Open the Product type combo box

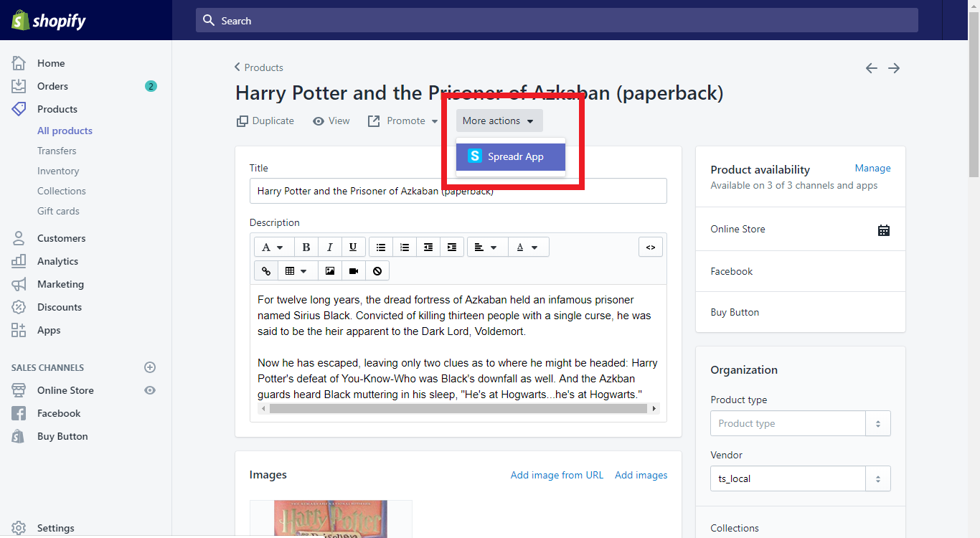coord(801,423)
